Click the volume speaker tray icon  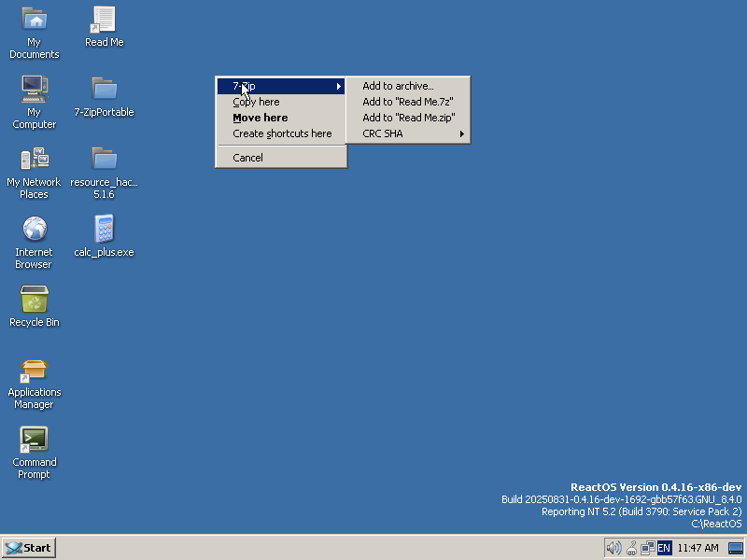pyautogui.click(x=613, y=548)
